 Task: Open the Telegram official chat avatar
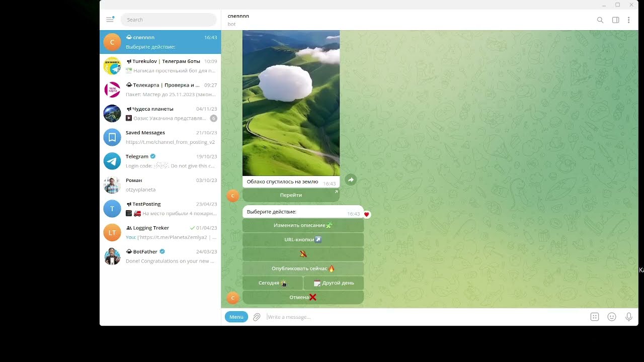112,161
